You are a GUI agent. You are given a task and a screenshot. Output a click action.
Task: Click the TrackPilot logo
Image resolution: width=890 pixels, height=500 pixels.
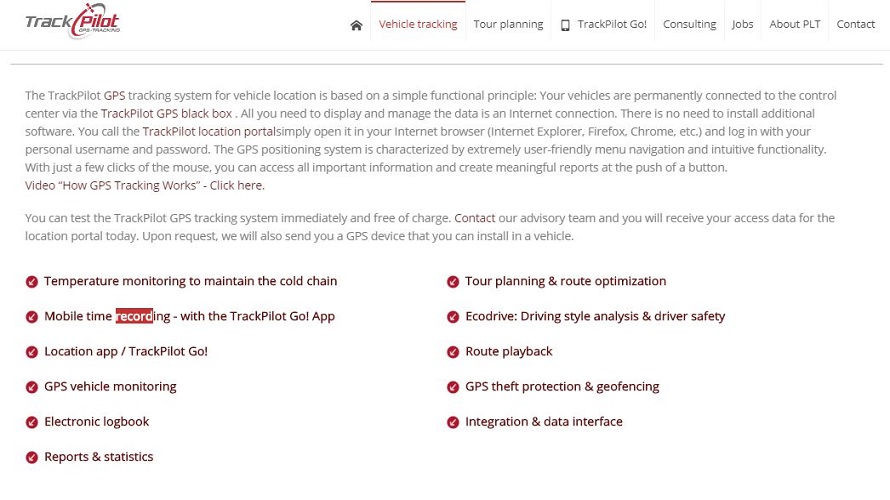[73, 22]
